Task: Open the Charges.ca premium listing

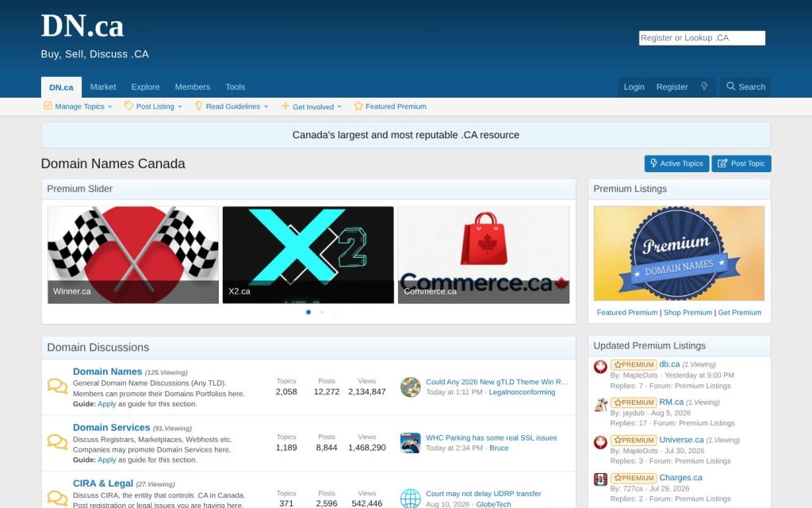Action: [x=680, y=477]
